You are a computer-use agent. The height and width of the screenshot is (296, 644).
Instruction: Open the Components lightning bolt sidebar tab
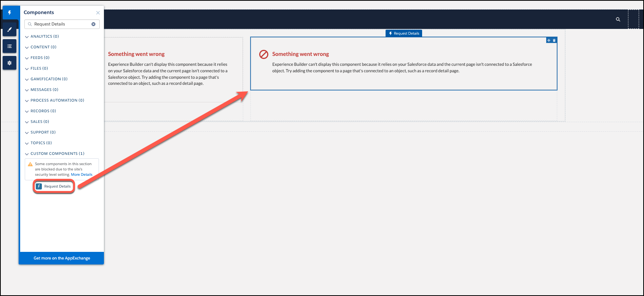(10, 13)
